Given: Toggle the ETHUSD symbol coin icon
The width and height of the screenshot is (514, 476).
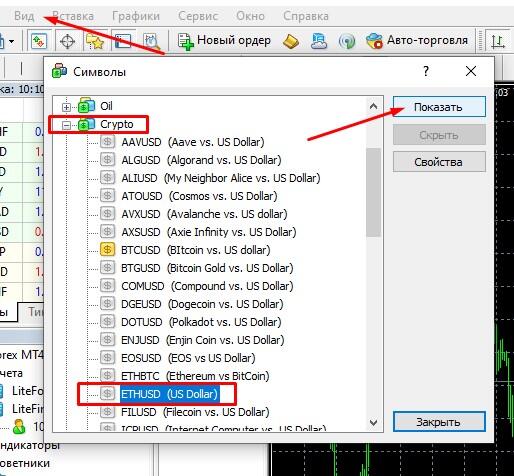Looking at the screenshot, I should click(107, 393).
